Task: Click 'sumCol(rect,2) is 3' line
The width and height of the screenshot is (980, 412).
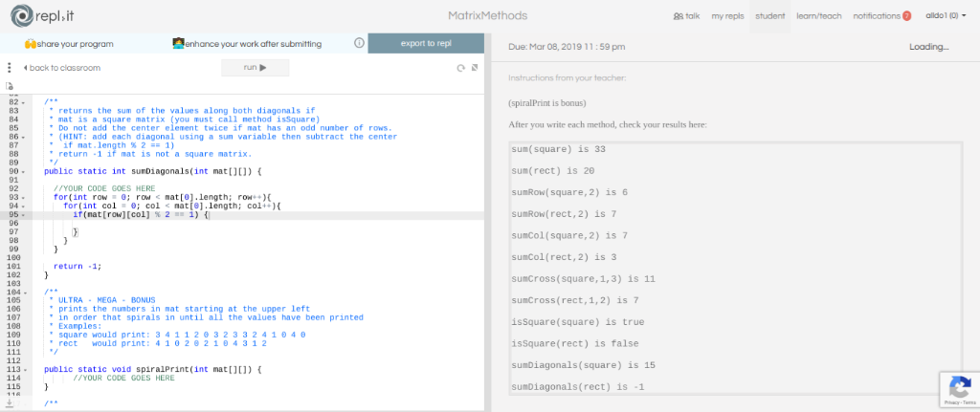Action: click(564, 257)
